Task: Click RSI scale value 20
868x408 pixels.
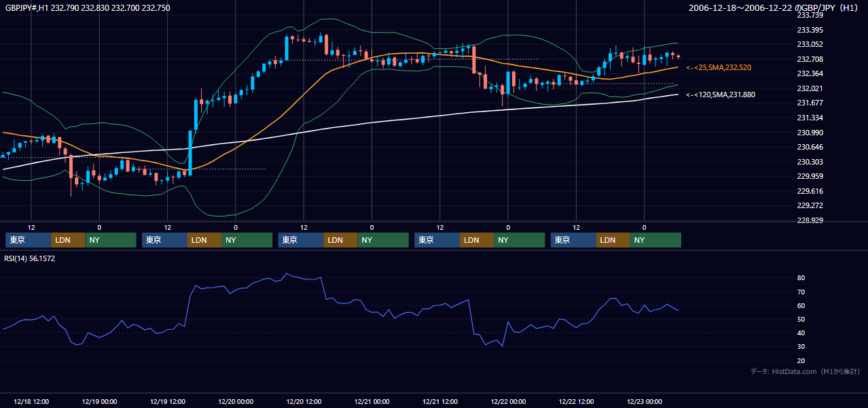Action: [x=801, y=360]
